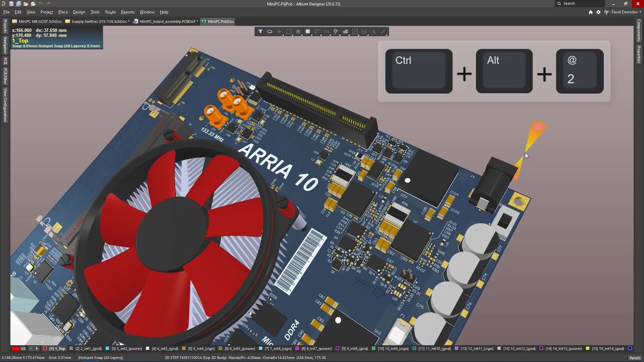Select the [1] 1_Top layer tab
Screen dimensions: 644x362
point(54,348)
